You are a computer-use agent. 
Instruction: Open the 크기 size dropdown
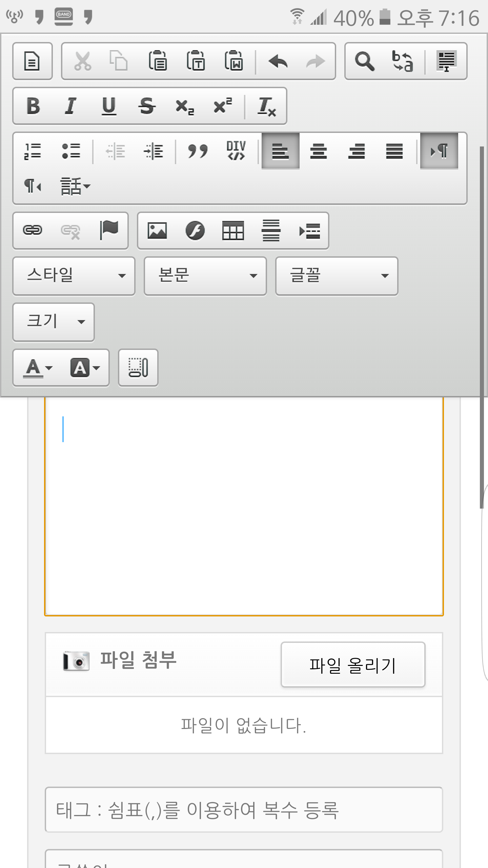click(54, 322)
